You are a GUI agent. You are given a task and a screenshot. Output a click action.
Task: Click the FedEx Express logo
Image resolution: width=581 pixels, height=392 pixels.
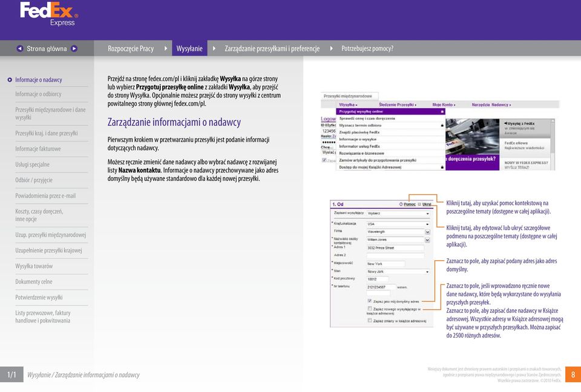click(49, 14)
